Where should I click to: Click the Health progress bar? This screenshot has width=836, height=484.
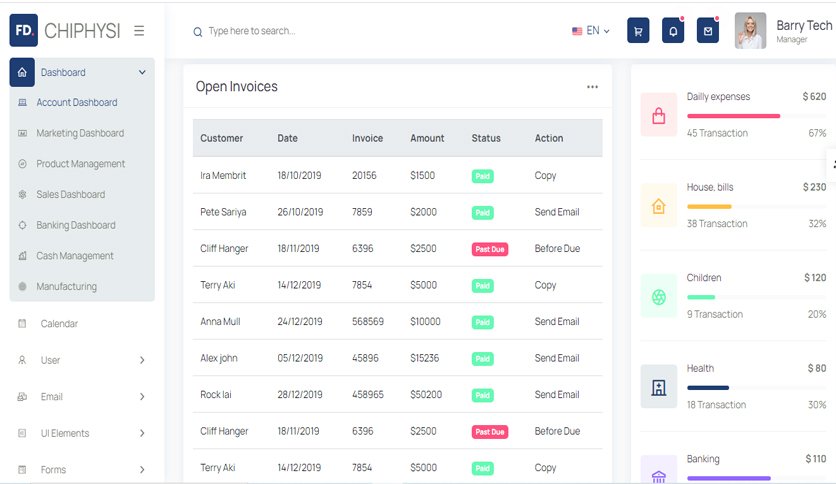(x=757, y=388)
